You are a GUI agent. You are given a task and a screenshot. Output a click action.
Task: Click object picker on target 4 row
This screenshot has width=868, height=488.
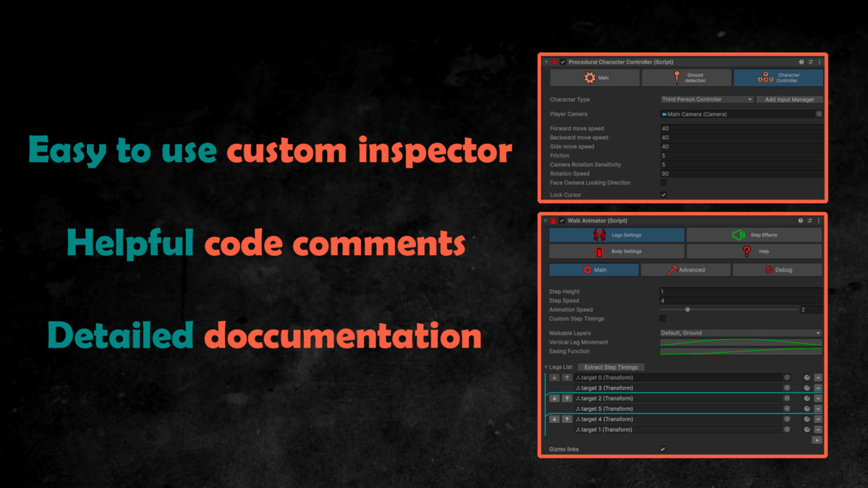[787, 419]
